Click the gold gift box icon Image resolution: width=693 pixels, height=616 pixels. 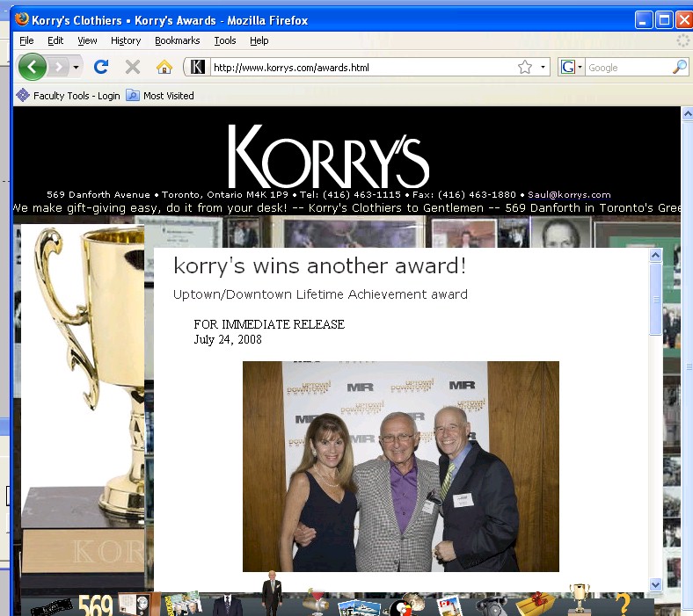(x=536, y=604)
